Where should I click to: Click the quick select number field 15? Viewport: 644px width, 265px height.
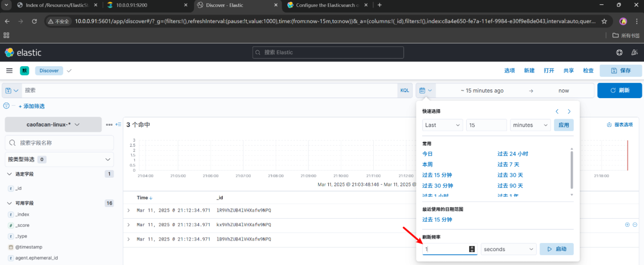486,125
